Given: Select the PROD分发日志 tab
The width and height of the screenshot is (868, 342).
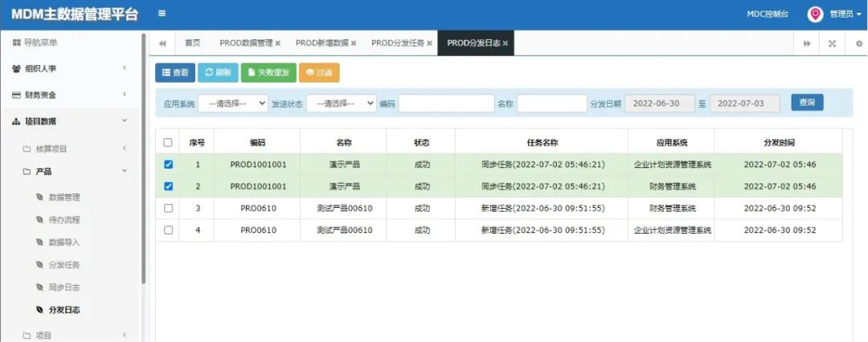Looking at the screenshot, I should click(473, 43).
